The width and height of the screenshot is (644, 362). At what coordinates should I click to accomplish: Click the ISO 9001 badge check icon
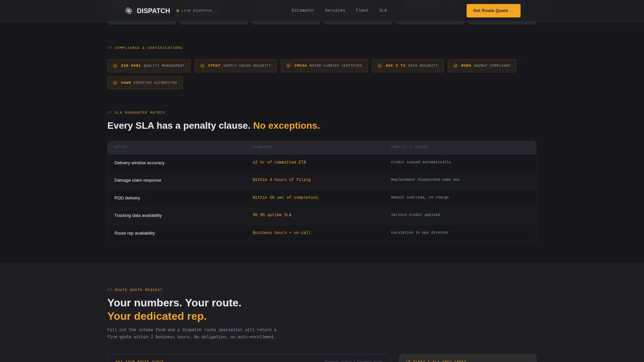(x=115, y=66)
